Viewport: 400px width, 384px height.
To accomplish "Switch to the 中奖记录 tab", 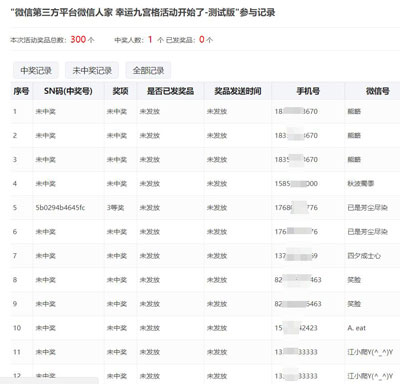I will (36, 70).
